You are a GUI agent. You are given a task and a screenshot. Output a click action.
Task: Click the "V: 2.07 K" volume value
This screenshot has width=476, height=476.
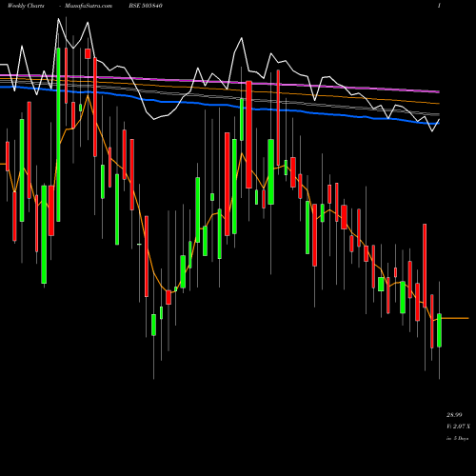[458, 426]
